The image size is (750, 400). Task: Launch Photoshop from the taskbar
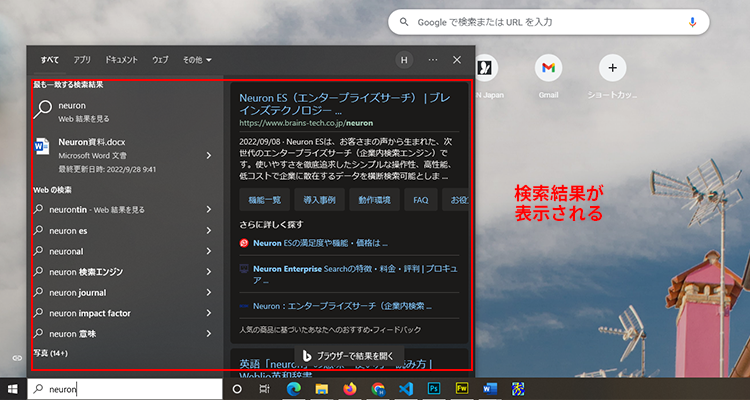pos(434,389)
